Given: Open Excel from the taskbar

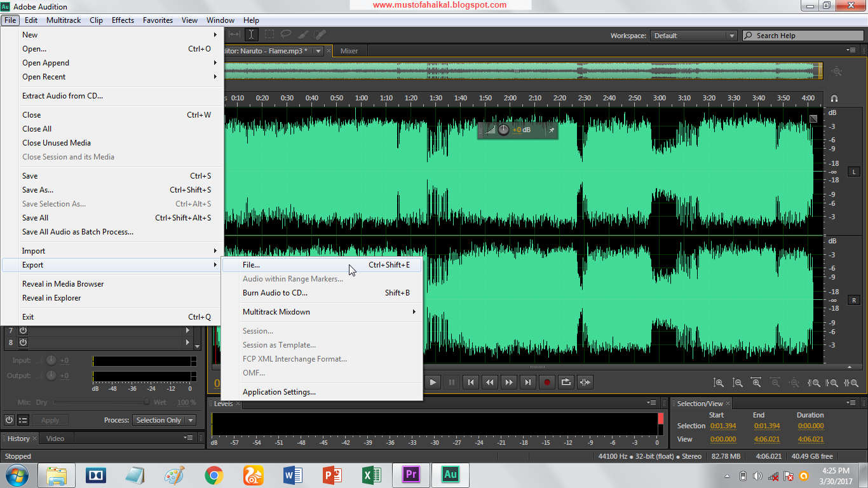Looking at the screenshot, I should 371,475.
